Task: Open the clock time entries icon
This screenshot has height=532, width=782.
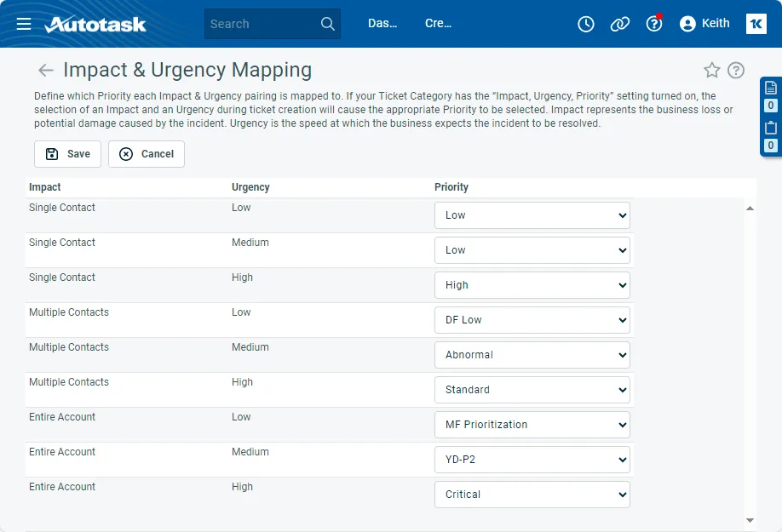Action: 586,24
